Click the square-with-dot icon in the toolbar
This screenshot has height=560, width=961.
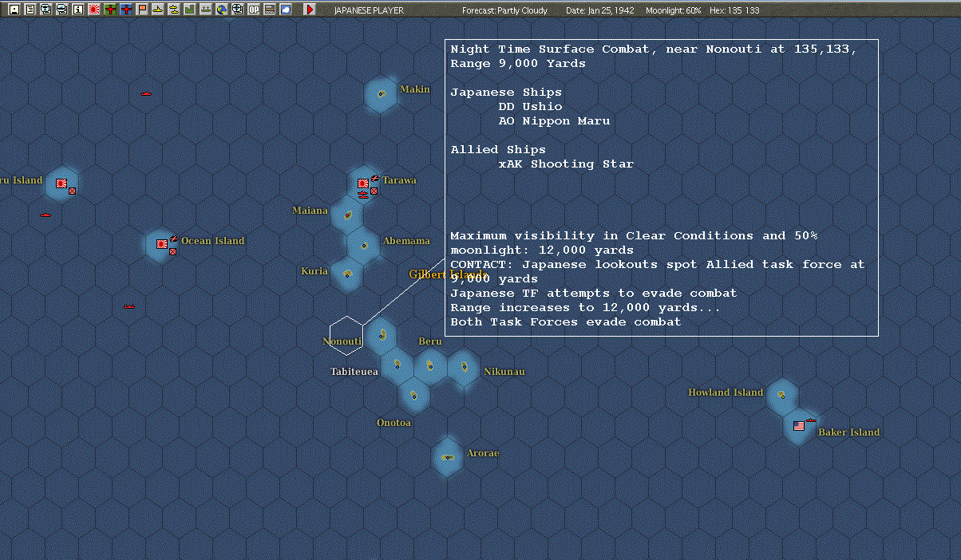[x=14, y=10]
